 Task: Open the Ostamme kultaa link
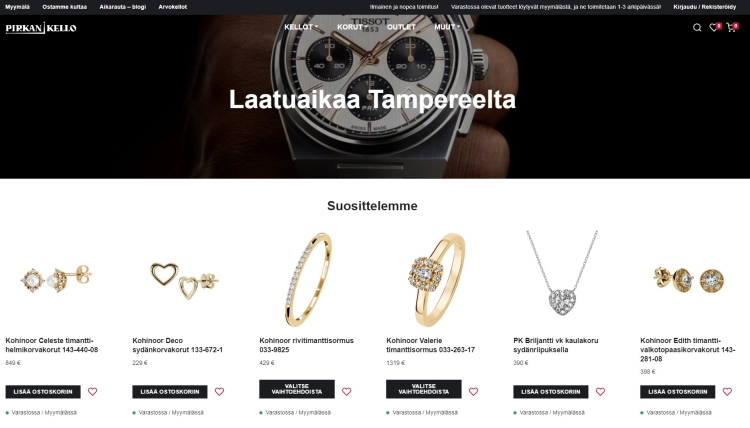(x=65, y=7)
